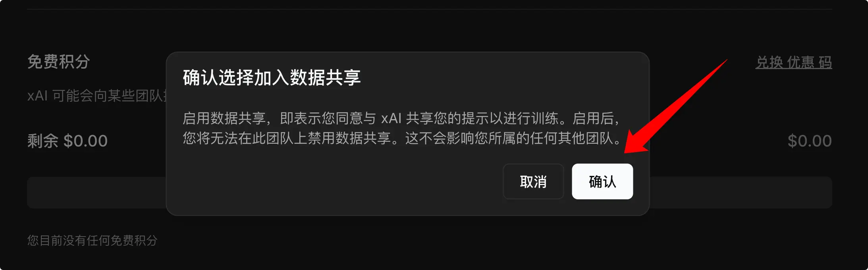Click the word xAI inside the dialog body

(x=391, y=118)
